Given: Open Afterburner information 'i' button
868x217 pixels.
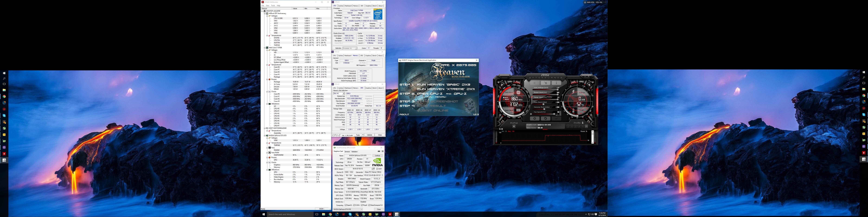Looking at the screenshot, I should pos(556,83).
